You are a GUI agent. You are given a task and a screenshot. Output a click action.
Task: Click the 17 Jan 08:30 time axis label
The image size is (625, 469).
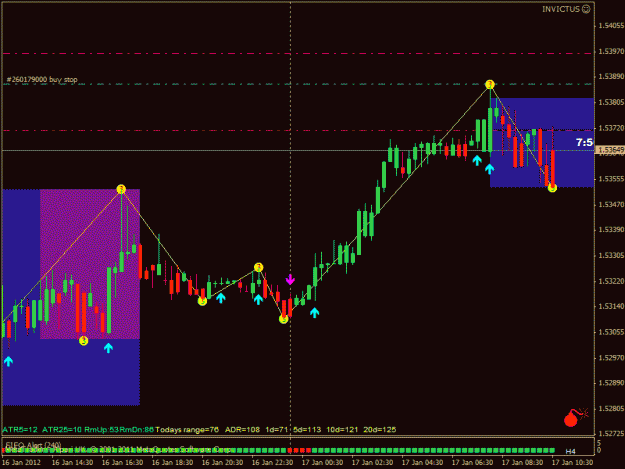point(522,463)
